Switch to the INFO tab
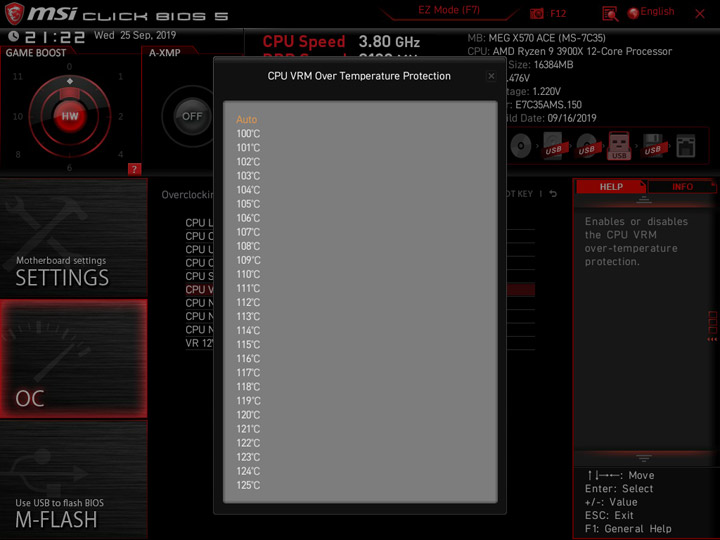Screen dimensions: 720x540 pos(682,187)
